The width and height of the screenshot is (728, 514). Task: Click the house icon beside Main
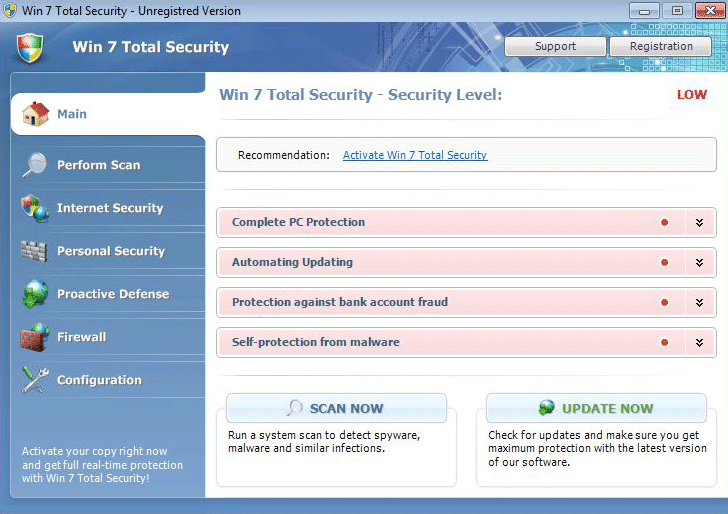35,114
